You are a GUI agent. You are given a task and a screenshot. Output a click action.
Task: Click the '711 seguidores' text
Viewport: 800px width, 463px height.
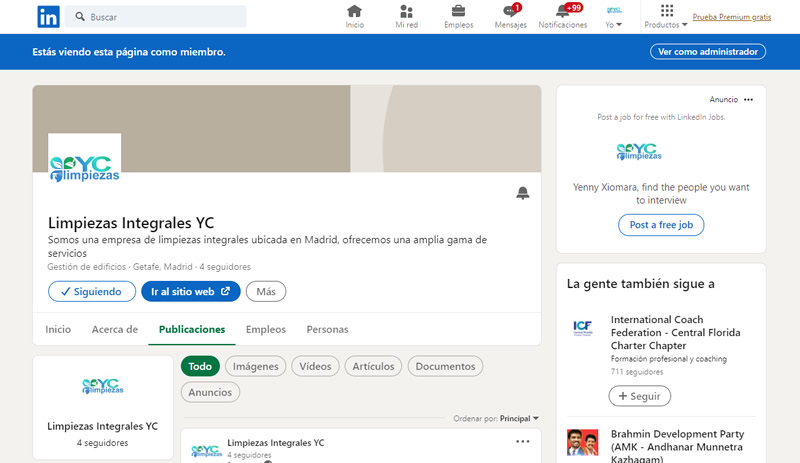point(637,372)
